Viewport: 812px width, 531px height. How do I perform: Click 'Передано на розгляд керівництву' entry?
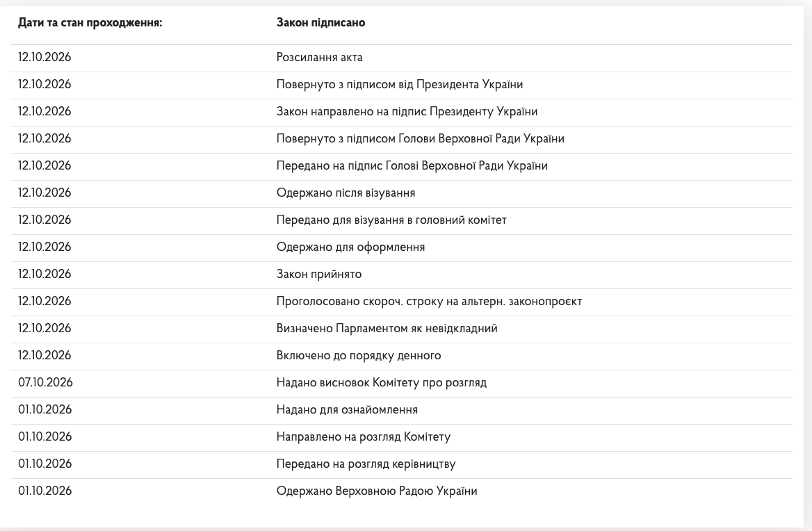click(366, 464)
